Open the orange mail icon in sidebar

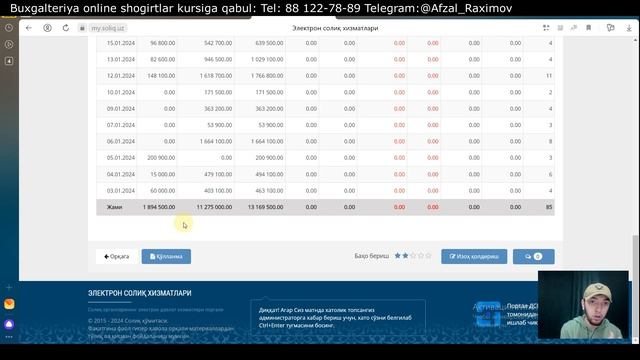tap(9, 304)
